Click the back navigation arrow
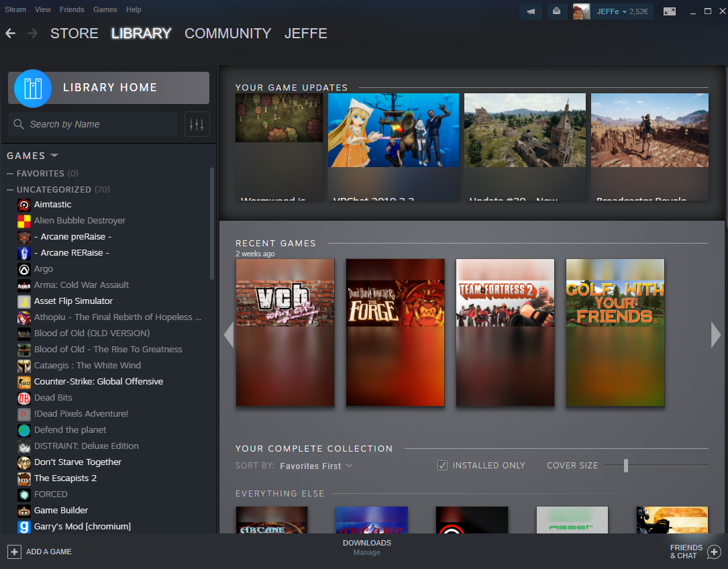Image resolution: width=728 pixels, height=569 pixels. click(x=10, y=34)
